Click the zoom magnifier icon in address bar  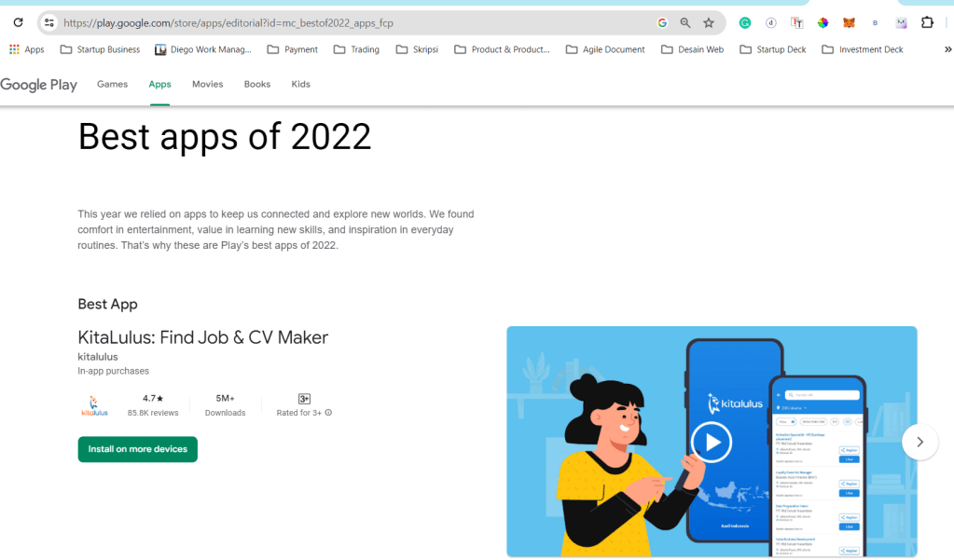pyautogui.click(x=685, y=22)
